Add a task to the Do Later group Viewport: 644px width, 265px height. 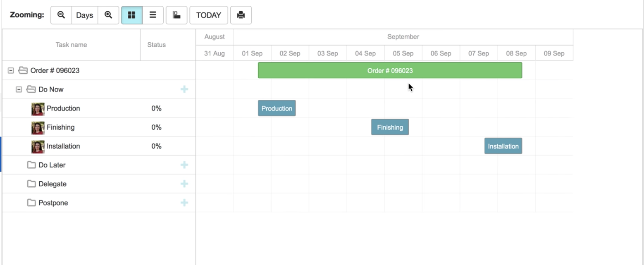click(185, 165)
